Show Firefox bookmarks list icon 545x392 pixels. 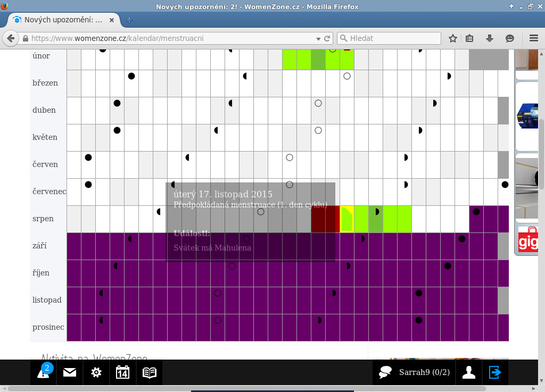tap(469, 38)
